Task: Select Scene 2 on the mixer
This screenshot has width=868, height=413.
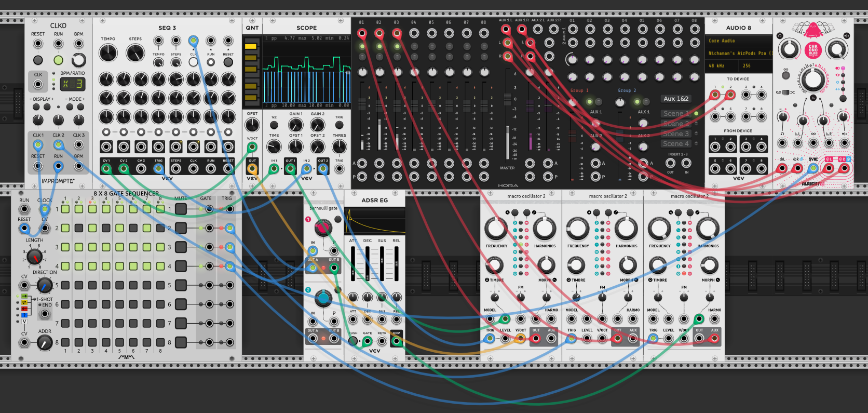Action: click(676, 124)
